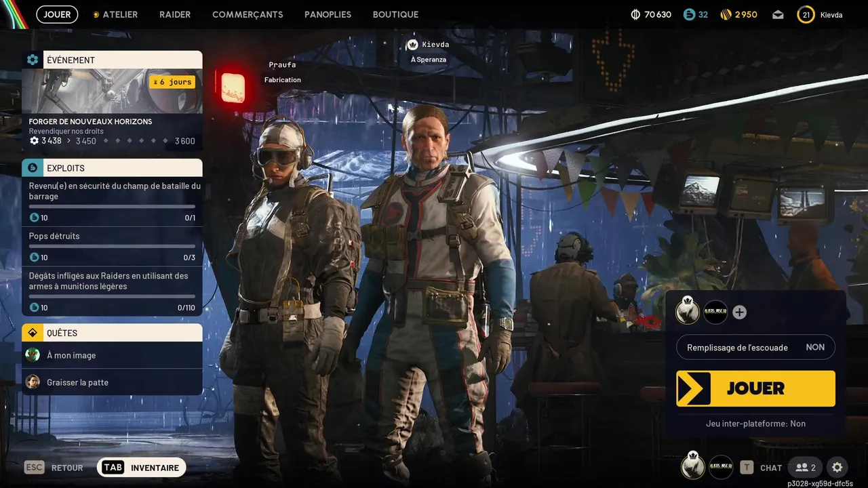Open the friends list showing 2
Image resolution: width=868 pixels, height=488 pixels.
pos(806,468)
